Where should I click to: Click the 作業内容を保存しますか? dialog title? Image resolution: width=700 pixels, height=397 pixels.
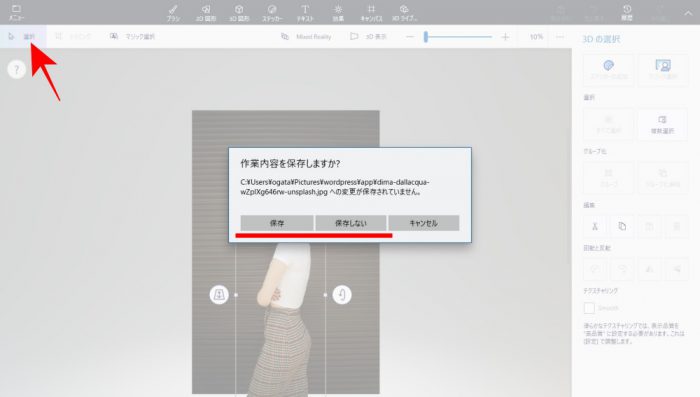click(x=290, y=163)
